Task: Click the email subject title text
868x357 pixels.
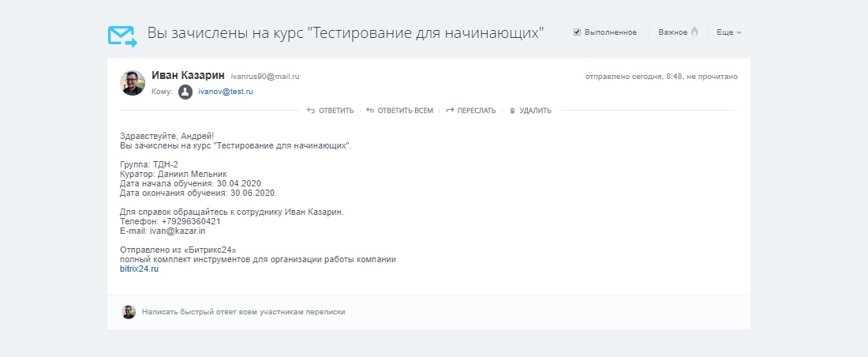Action: [x=346, y=33]
